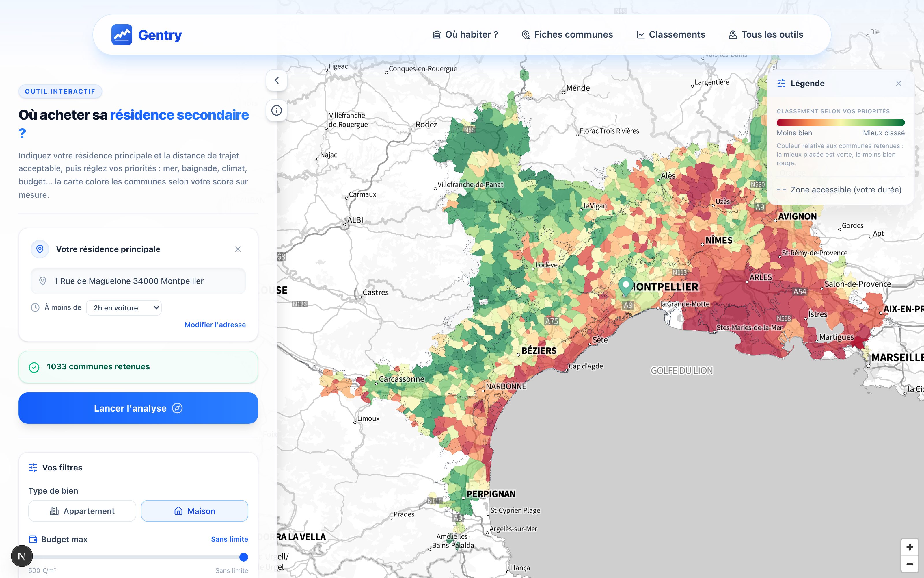This screenshot has width=924, height=578.
Task: Open the Où habiter ? menu
Action: coord(465,34)
